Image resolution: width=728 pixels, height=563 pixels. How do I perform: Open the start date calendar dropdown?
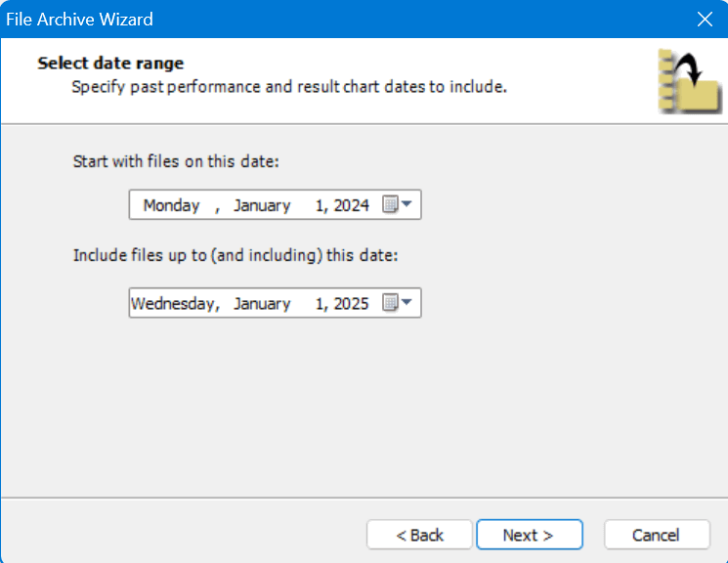pyautogui.click(x=397, y=205)
